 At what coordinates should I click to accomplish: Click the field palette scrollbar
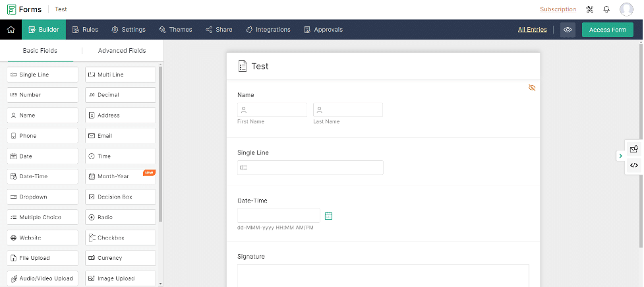pyautogui.click(x=161, y=144)
